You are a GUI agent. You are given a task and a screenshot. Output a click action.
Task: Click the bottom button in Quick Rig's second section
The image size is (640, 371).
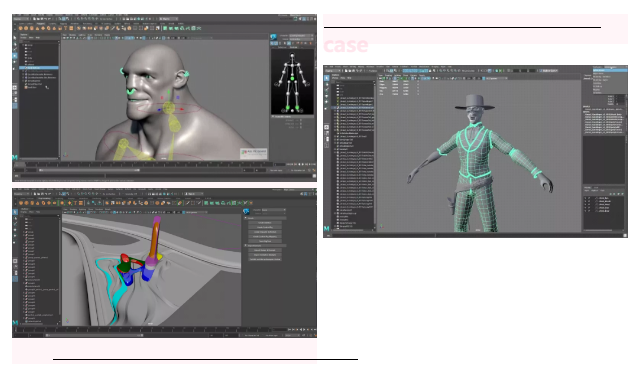pos(265,259)
